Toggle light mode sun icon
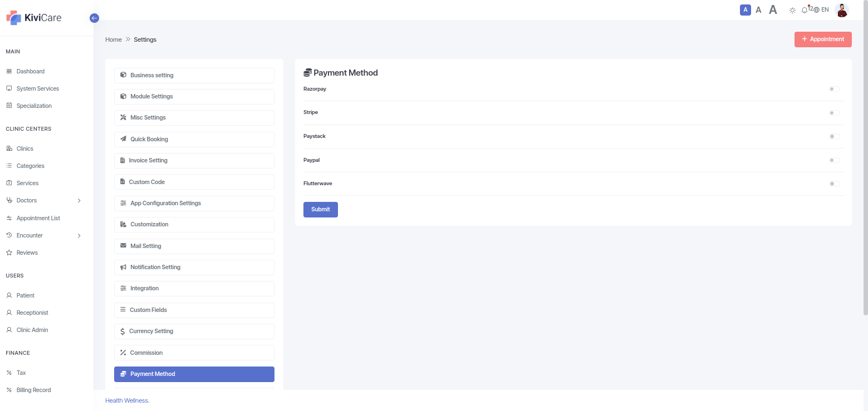The image size is (868, 411). click(x=792, y=10)
